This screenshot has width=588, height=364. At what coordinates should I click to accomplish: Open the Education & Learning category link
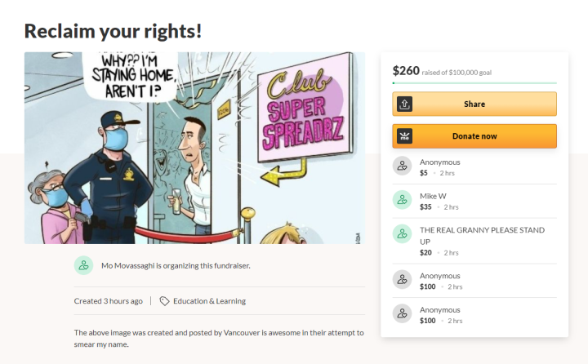209,301
